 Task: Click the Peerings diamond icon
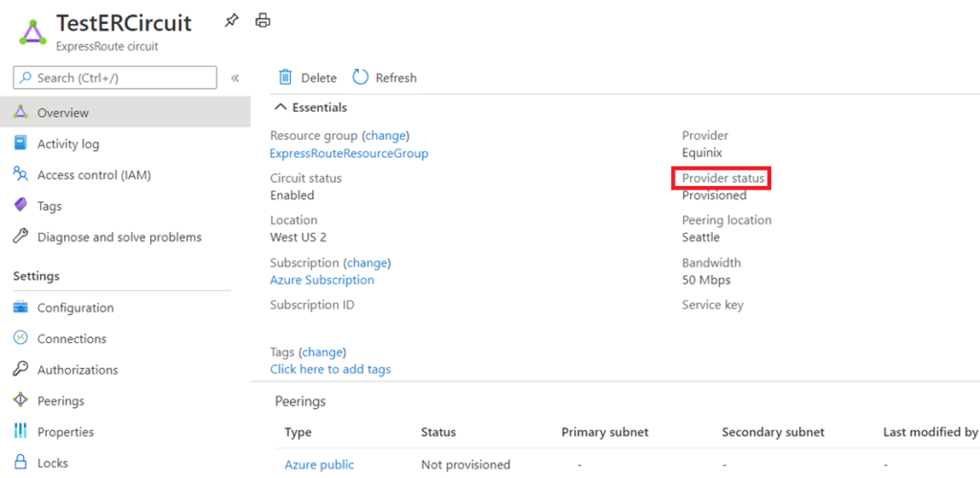pyautogui.click(x=21, y=399)
